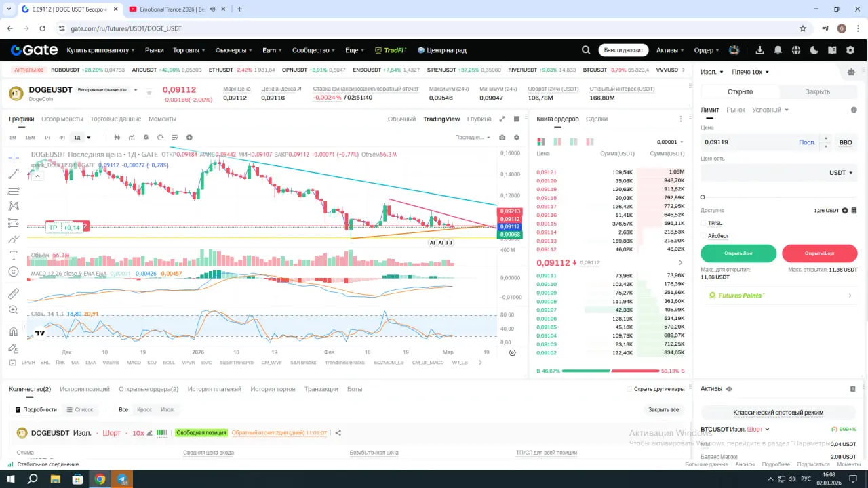Open the История позиций tab
This screenshot has height=488, width=868.
coord(85,389)
